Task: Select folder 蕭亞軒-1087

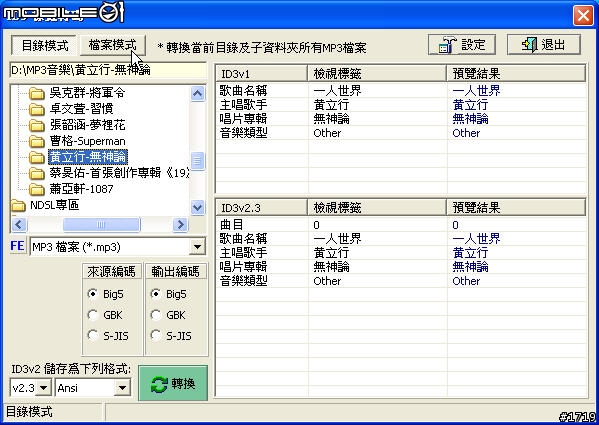Action: 81,189
